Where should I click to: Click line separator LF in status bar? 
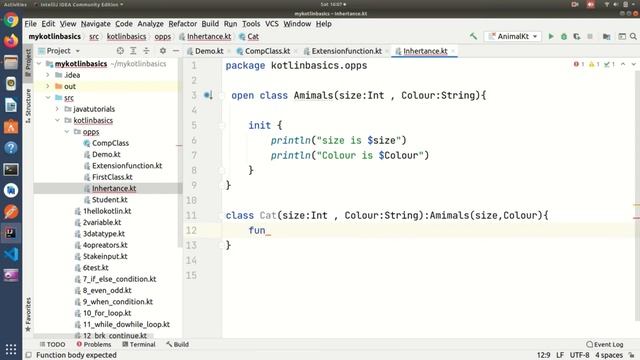coord(560,355)
